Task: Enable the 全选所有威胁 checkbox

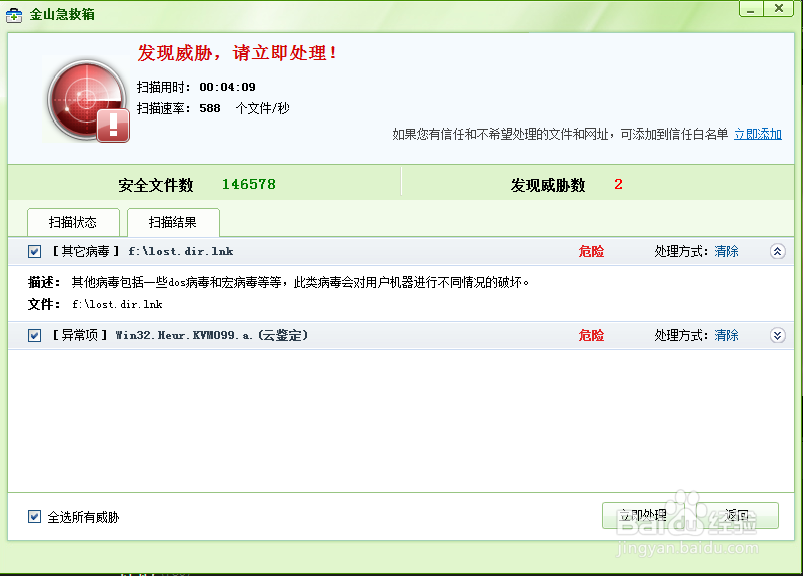Action: 33,514
